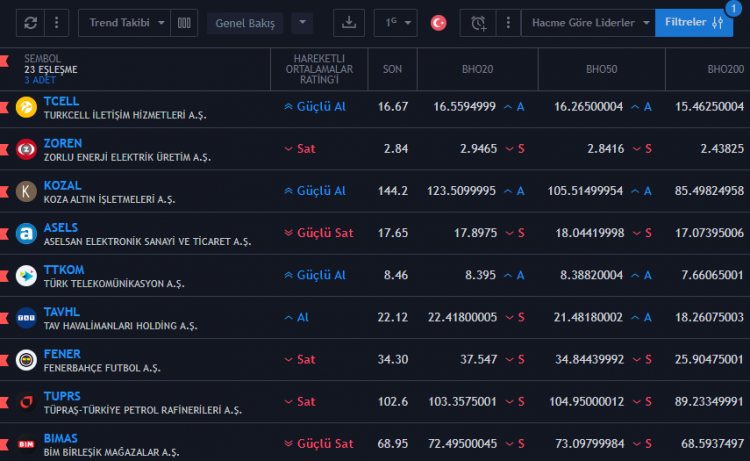Image resolution: width=750 pixels, height=461 pixels.
Task: Click the Koza Altın K logo
Action: pyautogui.click(x=26, y=191)
